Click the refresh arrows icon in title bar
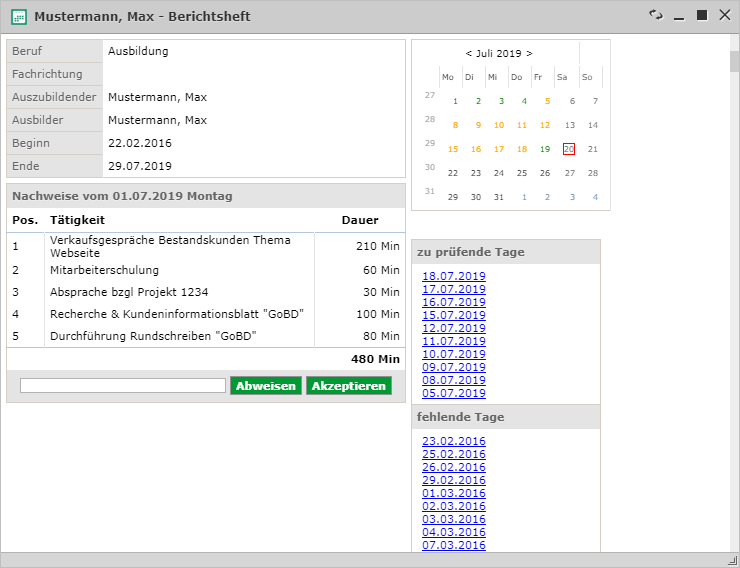Screen dimensions: 740x568 (x=656, y=15)
